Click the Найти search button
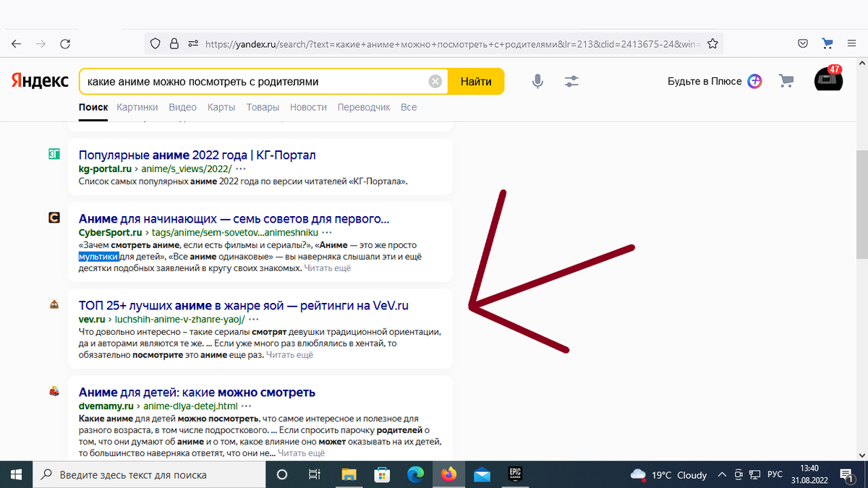 click(476, 82)
